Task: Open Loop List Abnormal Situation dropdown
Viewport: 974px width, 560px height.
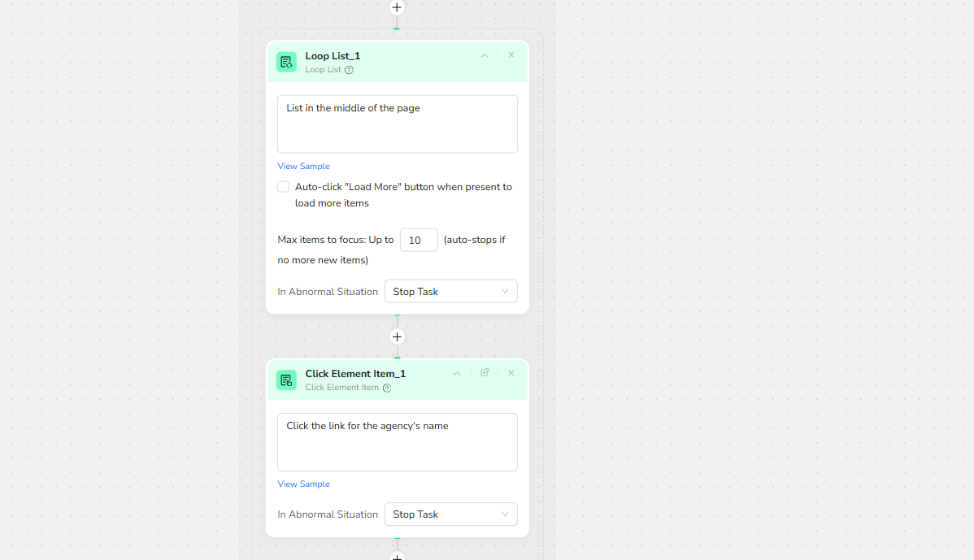Action: tap(450, 292)
